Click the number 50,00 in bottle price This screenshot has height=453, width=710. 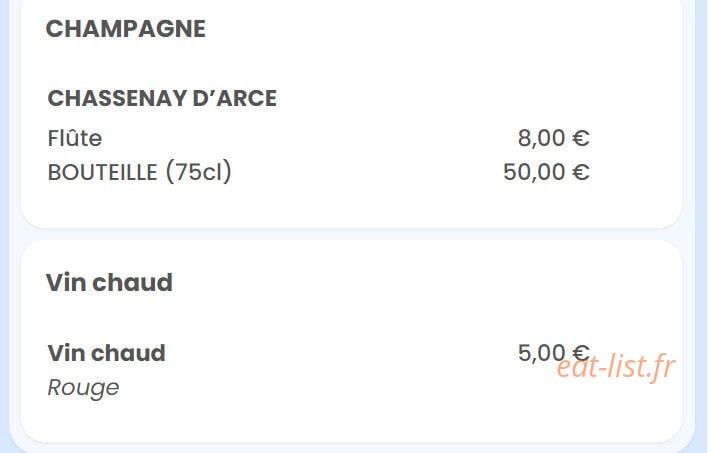click(534, 172)
